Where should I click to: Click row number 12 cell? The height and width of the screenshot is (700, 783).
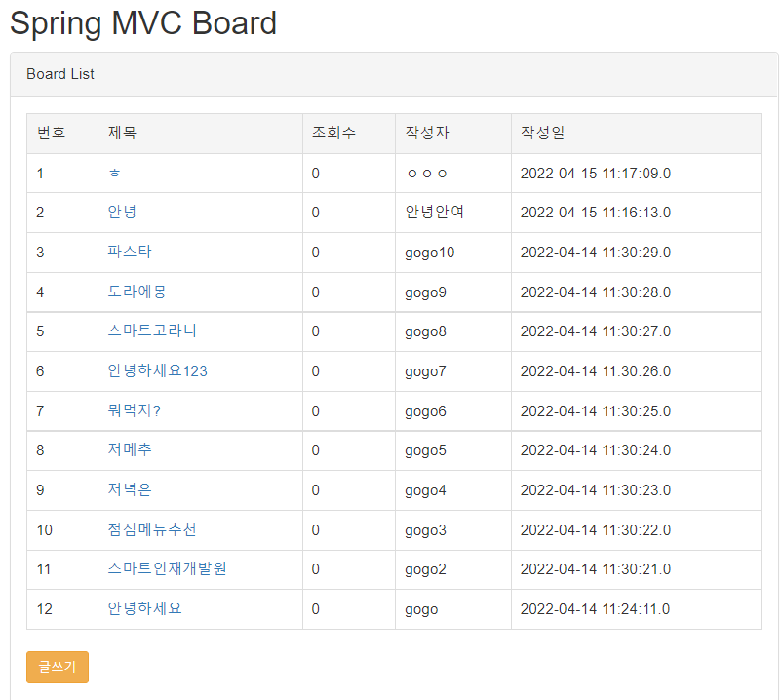62,609
